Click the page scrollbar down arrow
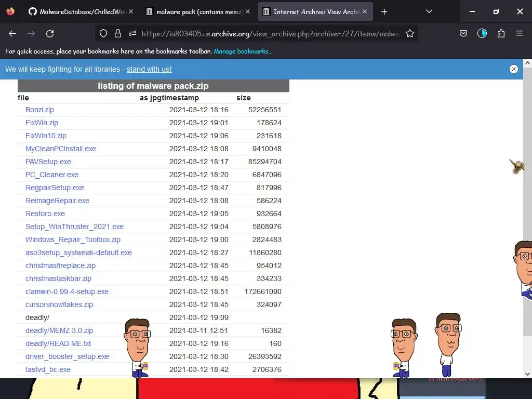The height and width of the screenshot is (399, 532). (527, 374)
